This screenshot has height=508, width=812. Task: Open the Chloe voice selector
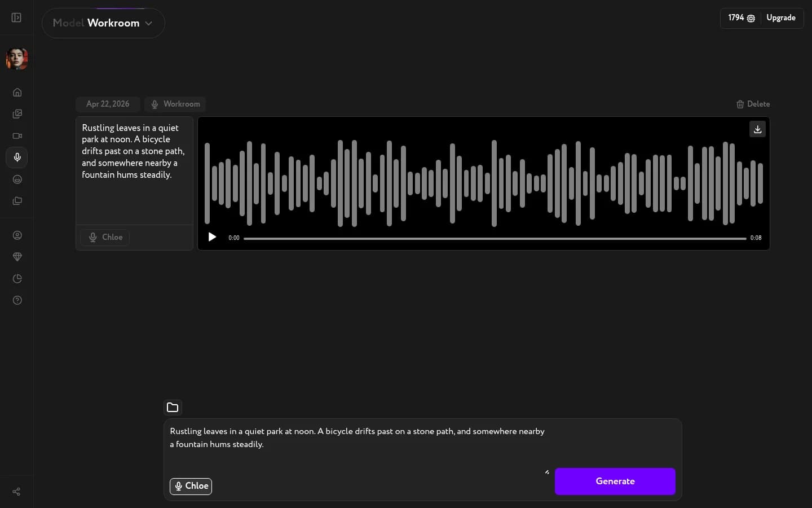tap(191, 486)
